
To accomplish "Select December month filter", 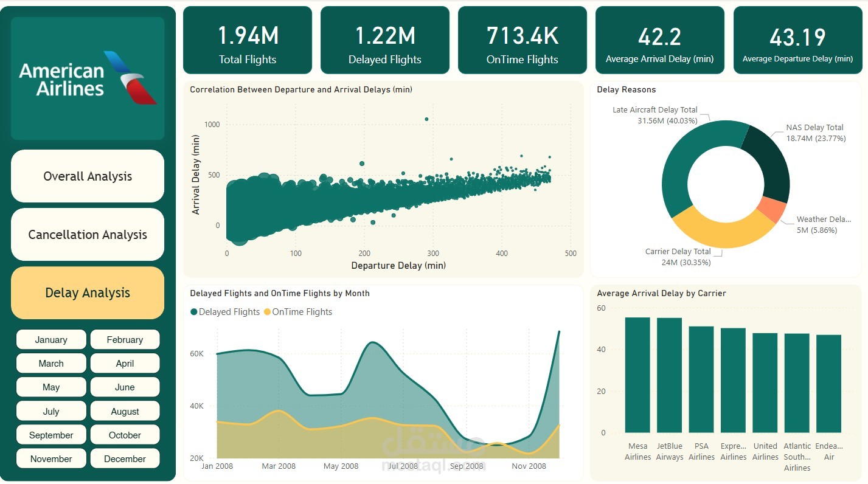I will (x=125, y=459).
